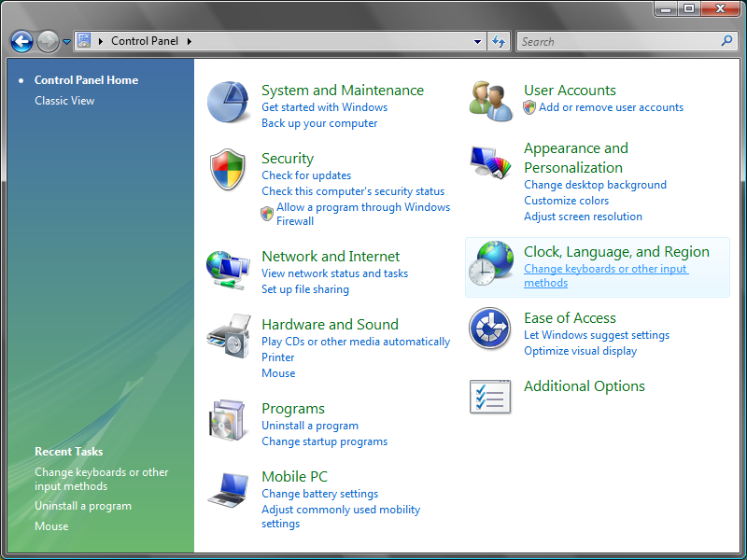The image size is (747, 560).
Task: Click Optimize visual display
Action: point(580,351)
